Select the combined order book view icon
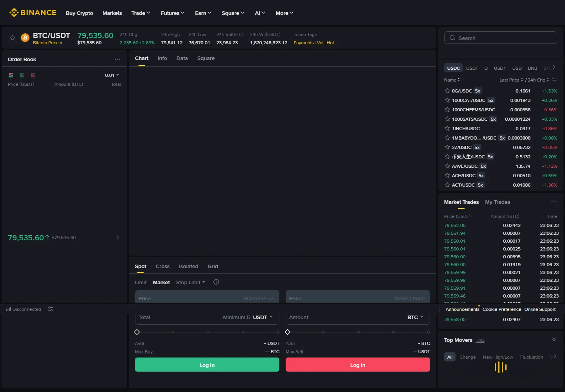 click(x=11, y=75)
